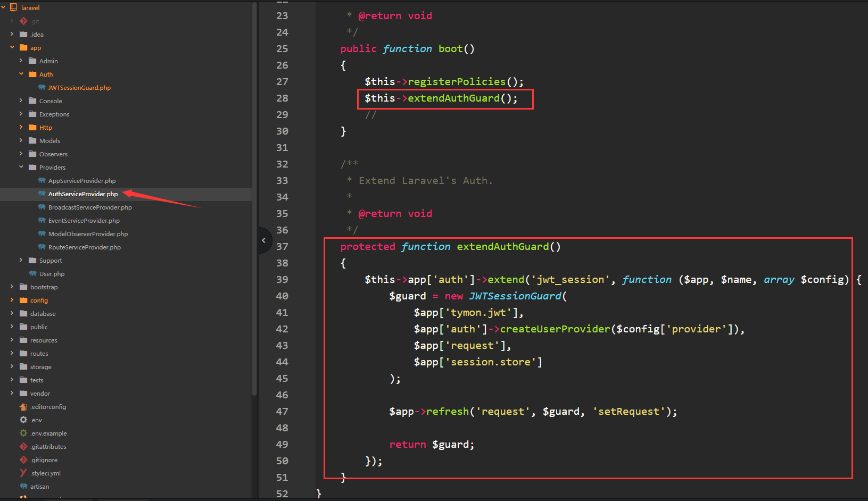
Task: Click the folder icon beside vendor
Action: [x=23, y=393]
